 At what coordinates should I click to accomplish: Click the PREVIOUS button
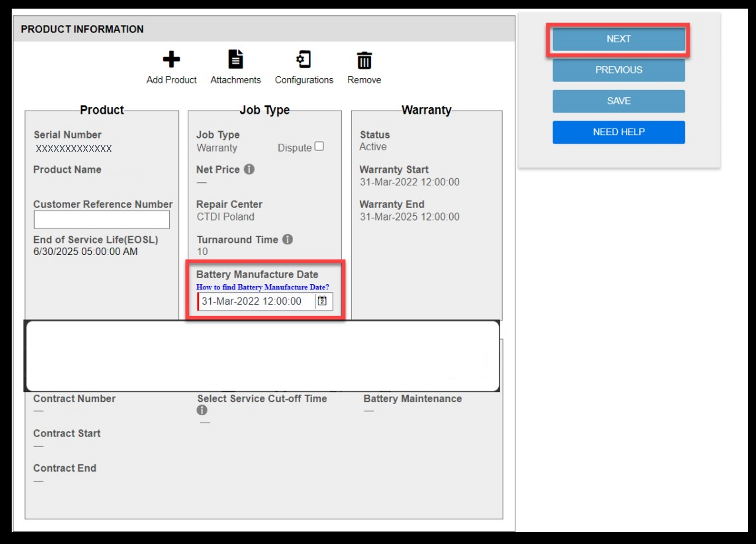[618, 70]
